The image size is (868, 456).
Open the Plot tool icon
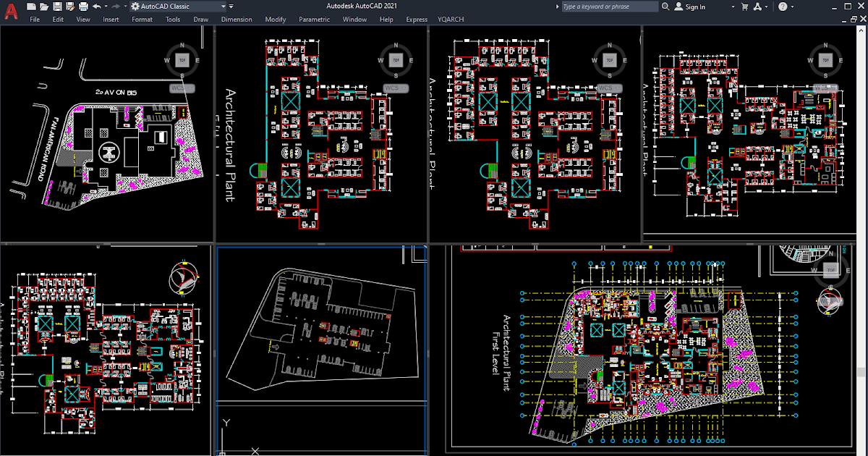pyautogui.click(x=82, y=6)
